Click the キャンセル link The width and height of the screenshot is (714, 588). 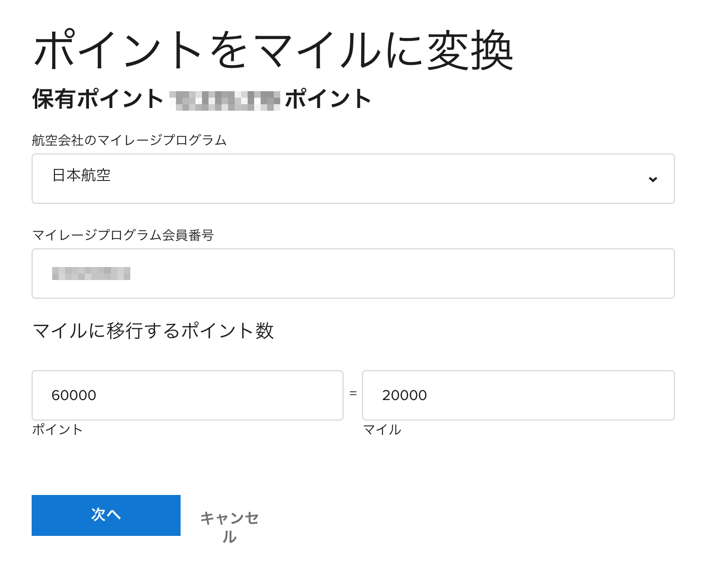pyautogui.click(x=229, y=527)
